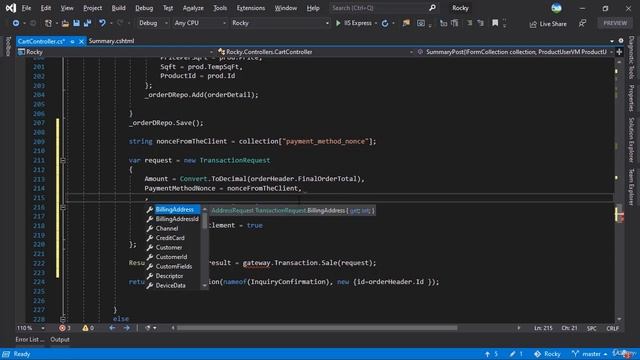Click the Save All icon
This screenshot has width=640, height=360.
(x=87, y=23)
